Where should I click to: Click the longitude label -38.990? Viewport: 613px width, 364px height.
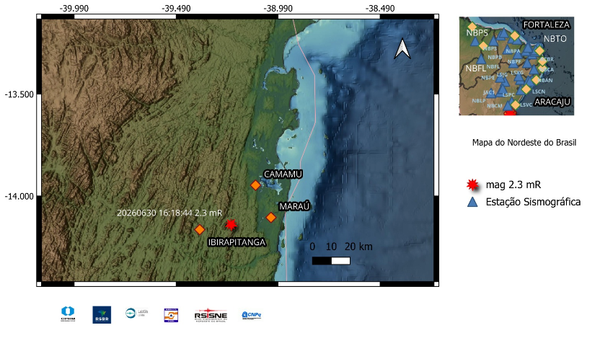tap(278, 8)
